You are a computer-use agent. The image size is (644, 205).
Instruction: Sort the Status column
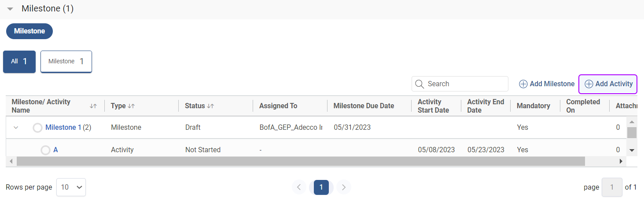(x=210, y=106)
